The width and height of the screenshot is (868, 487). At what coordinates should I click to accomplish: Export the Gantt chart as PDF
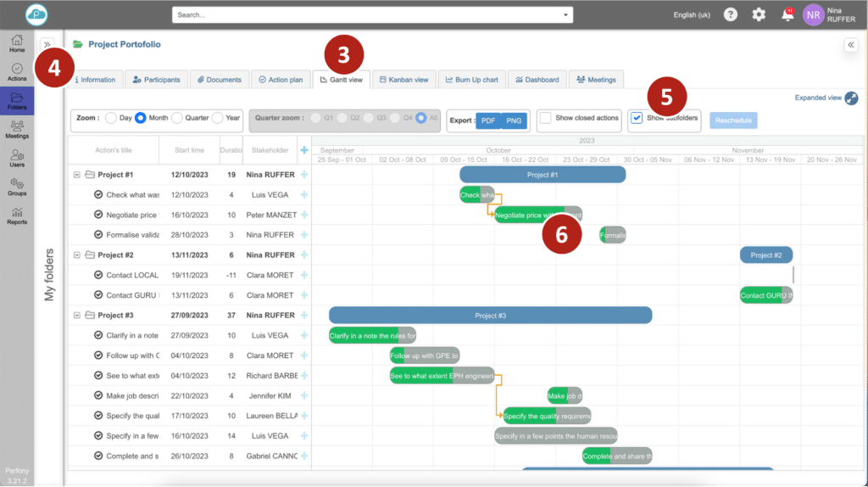pos(488,120)
